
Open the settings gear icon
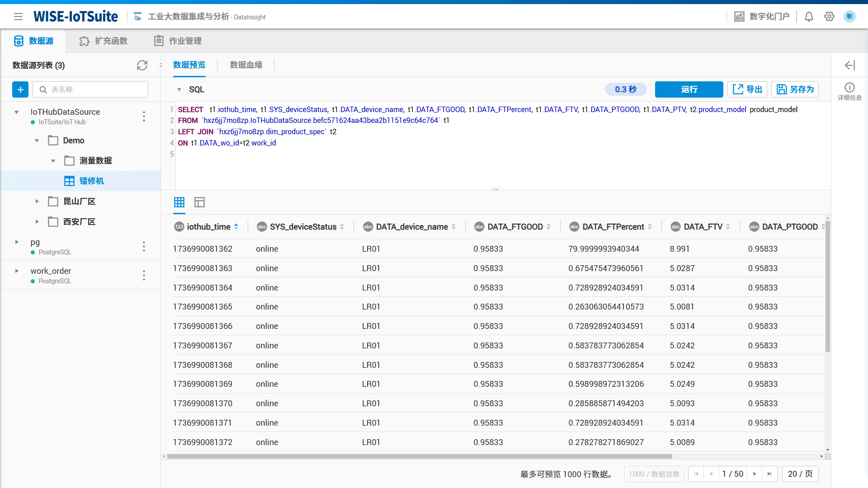point(829,17)
